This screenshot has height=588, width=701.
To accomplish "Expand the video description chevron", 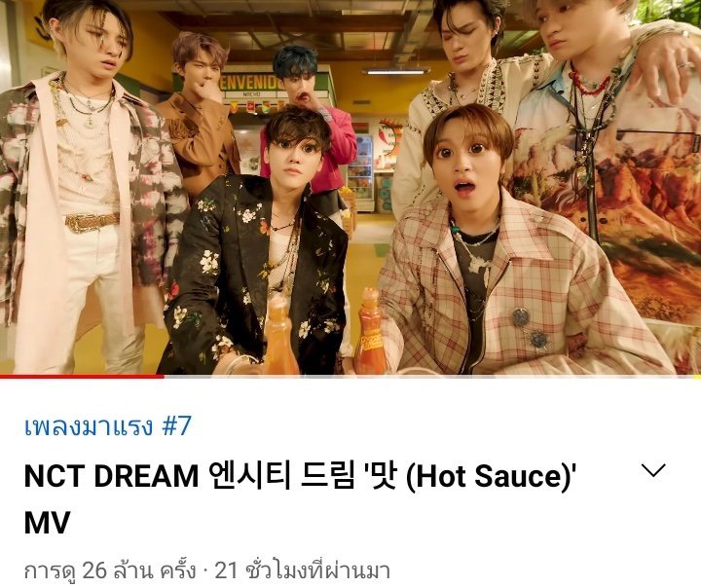I will [x=653, y=470].
